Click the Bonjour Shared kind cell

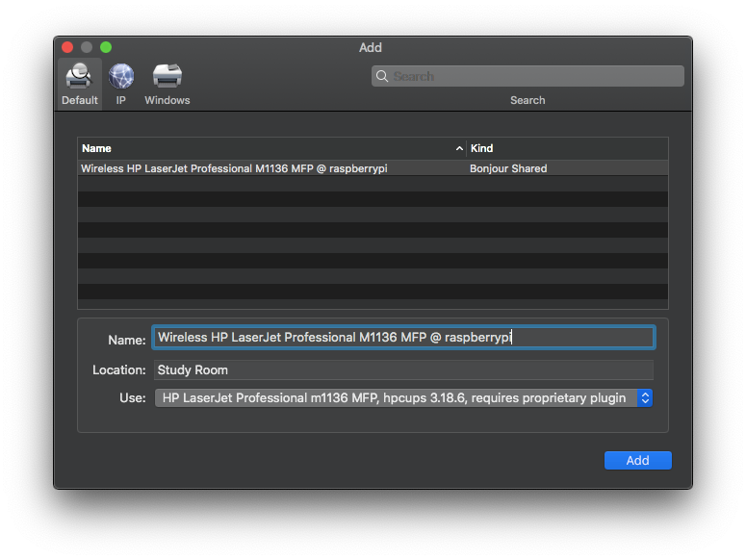tap(508, 168)
